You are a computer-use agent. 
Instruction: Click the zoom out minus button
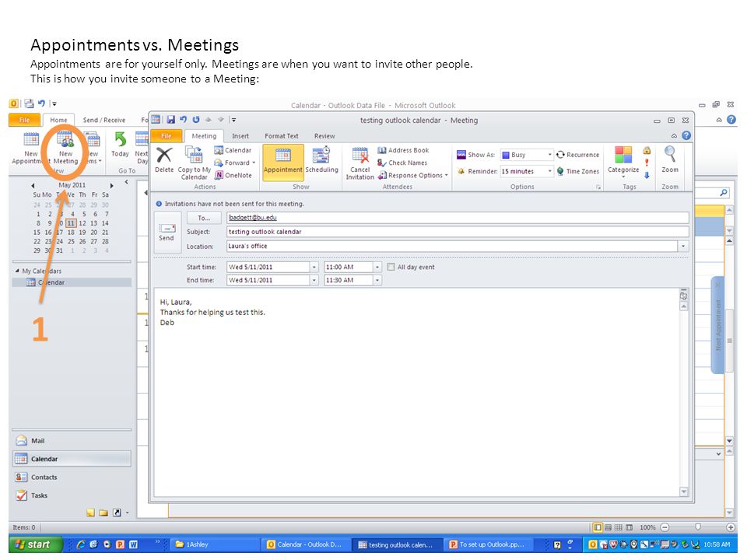pos(665,527)
